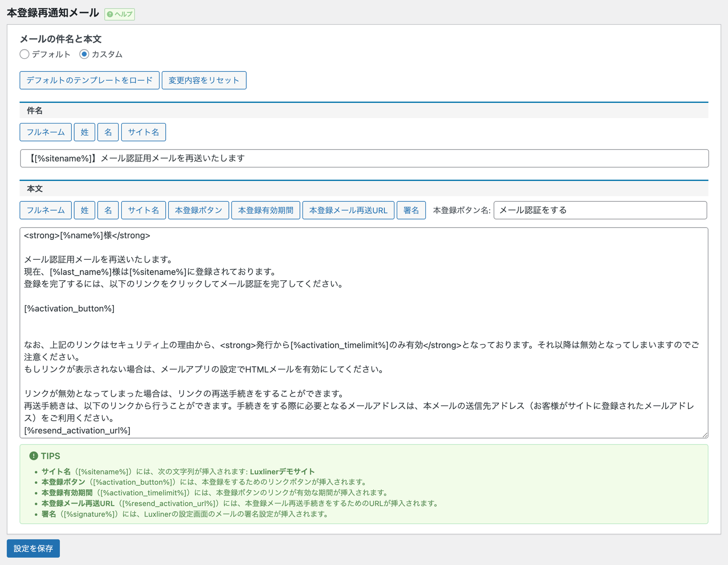
Task: Click デフォルトのテンプレートをロード button
Action: pyautogui.click(x=89, y=80)
